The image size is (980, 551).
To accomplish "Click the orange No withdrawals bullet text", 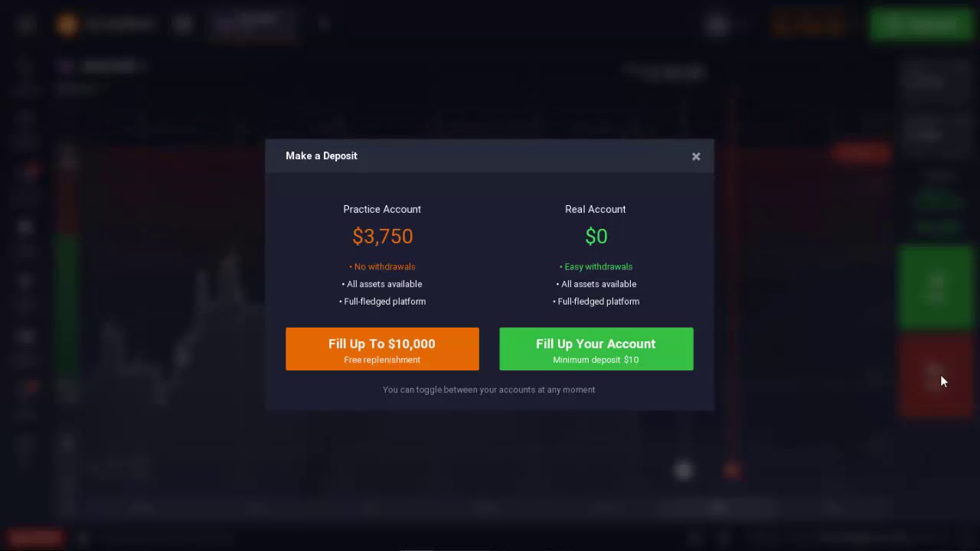I will [382, 266].
